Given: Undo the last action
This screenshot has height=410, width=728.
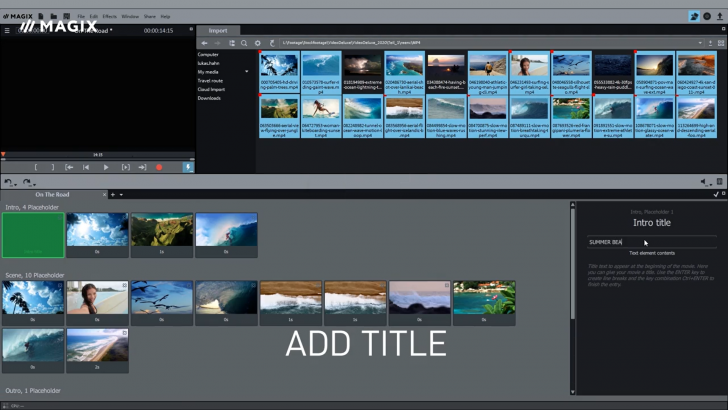Looking at the screenshot, I should coord(8,182).
